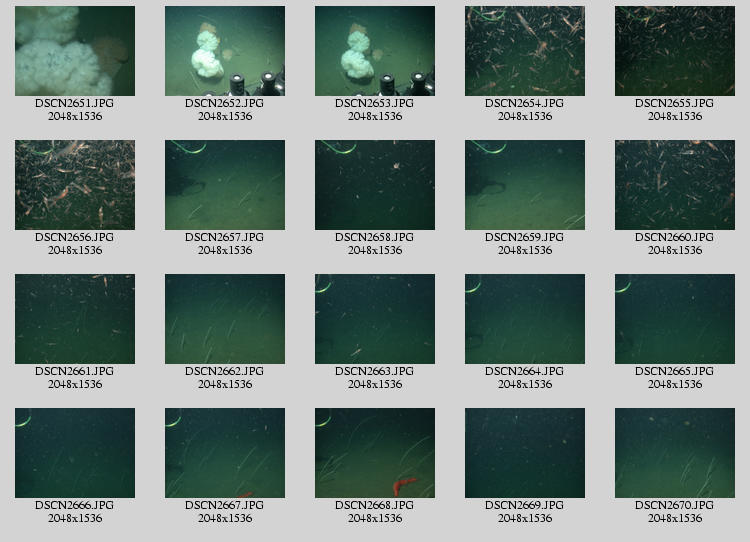Select the DSCN2652.JPG thumbnail image
Viewport: 750px width, 542px height.
[225, 51]
